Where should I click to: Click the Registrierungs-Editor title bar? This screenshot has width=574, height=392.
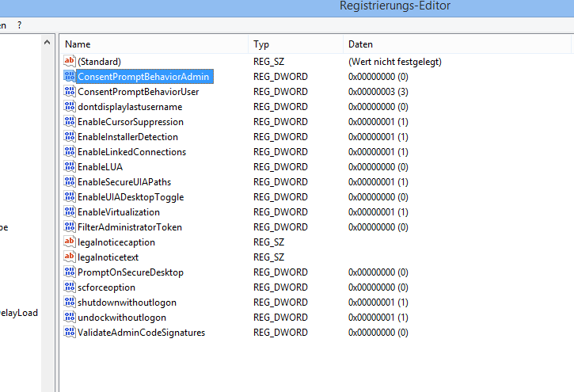tap(394, 6)
